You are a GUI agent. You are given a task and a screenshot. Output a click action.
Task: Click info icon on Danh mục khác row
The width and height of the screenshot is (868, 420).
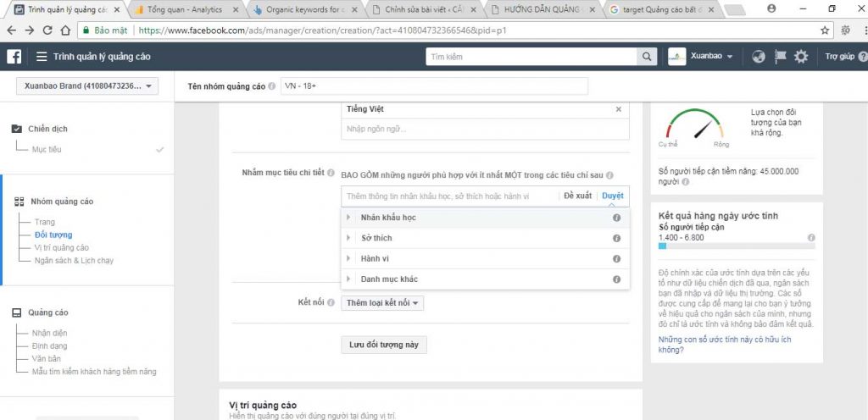pos(616,279)
